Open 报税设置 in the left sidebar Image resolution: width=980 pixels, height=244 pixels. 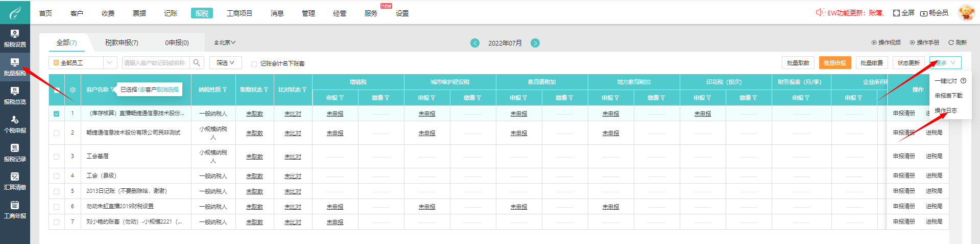click(x=15, y=38)
